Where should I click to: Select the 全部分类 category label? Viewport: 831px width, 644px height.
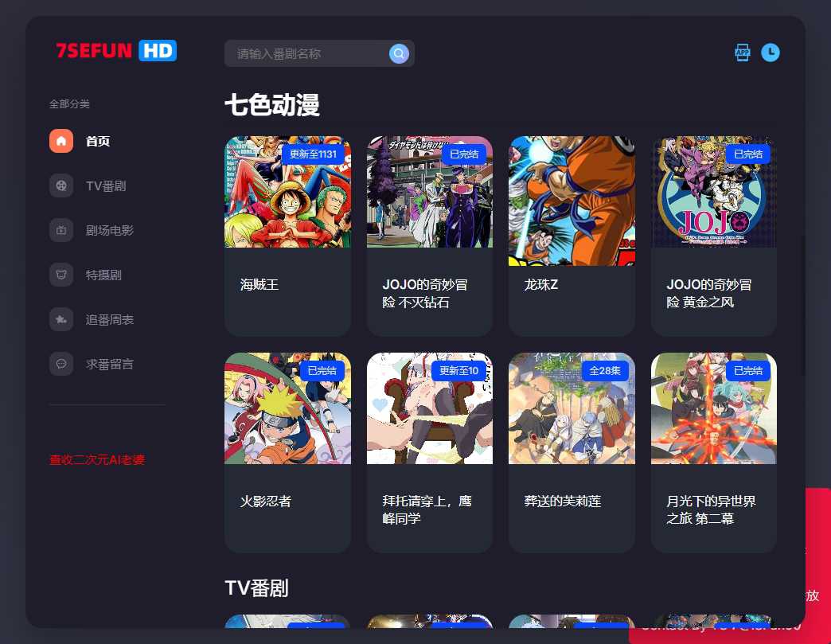coord(70,103)
